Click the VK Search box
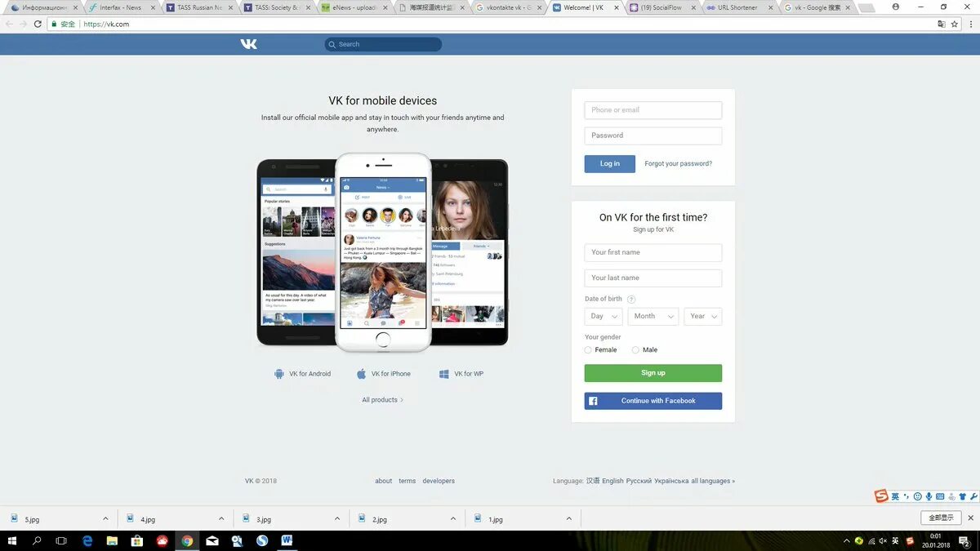Image resolution: width=980 pixels, height=551 pixels. (383, 44)
